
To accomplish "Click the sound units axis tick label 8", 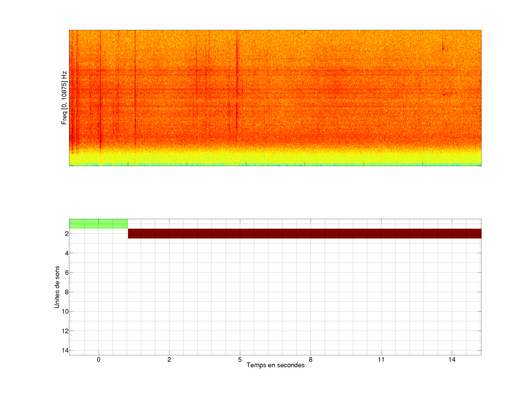I will click(x=67, y=292).
